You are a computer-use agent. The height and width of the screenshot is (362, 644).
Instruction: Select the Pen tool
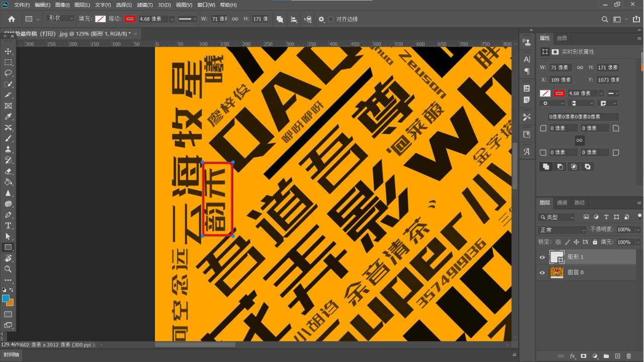click(x=8, y=215)
